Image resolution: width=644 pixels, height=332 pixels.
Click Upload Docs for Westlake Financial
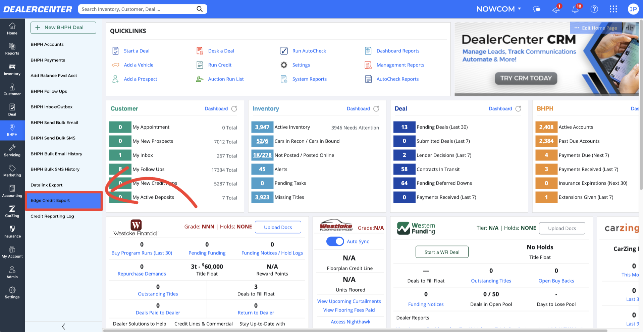point(278,227)
